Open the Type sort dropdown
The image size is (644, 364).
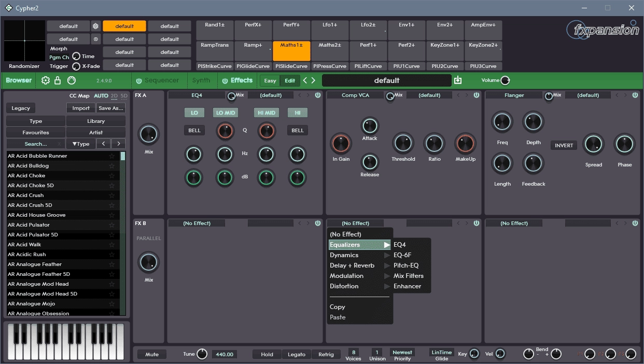[81, 144]
